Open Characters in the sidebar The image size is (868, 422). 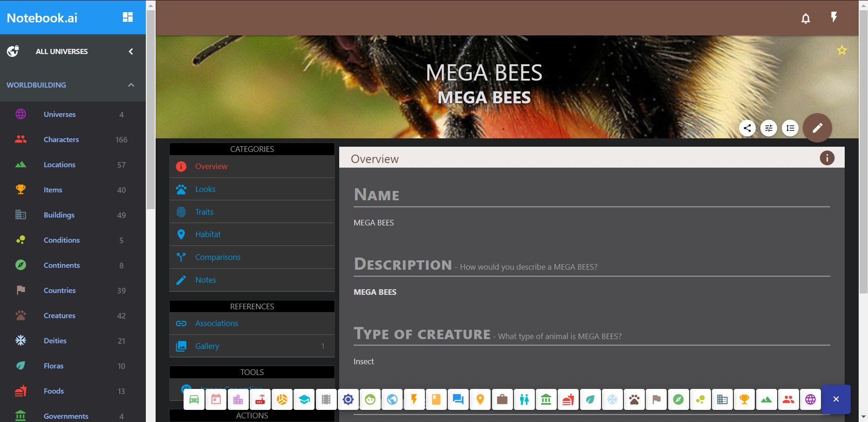click(73, 139)
